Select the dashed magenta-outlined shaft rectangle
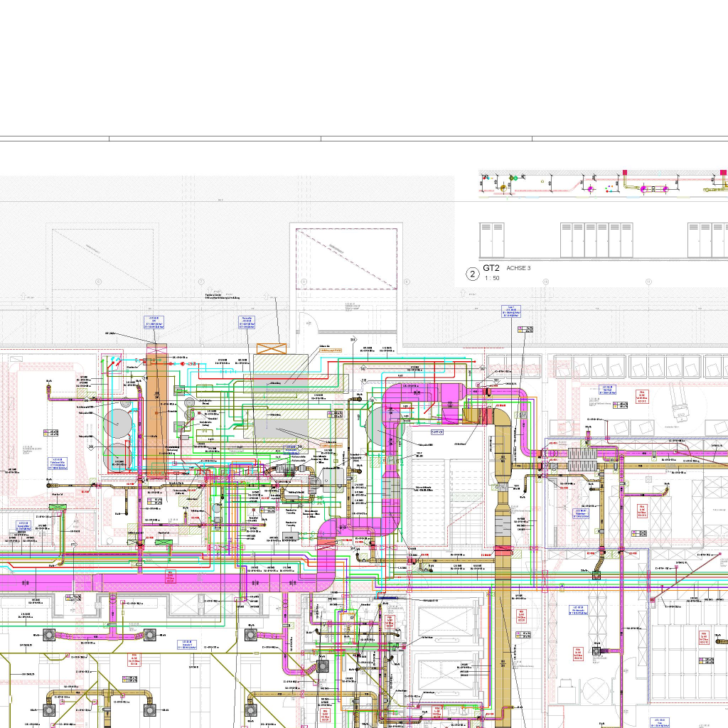 point(346,259)
